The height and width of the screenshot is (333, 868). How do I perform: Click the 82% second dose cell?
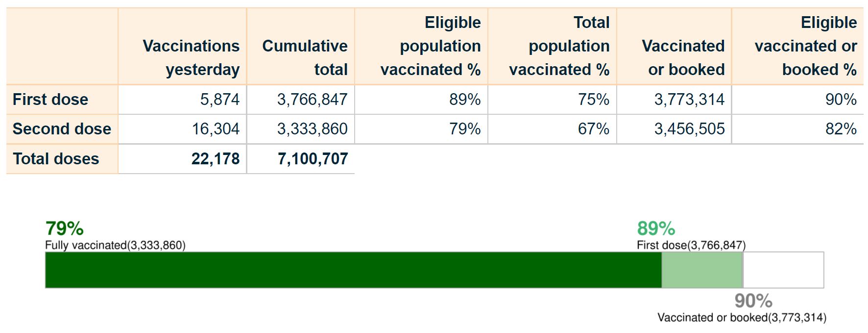coord(841,129)
